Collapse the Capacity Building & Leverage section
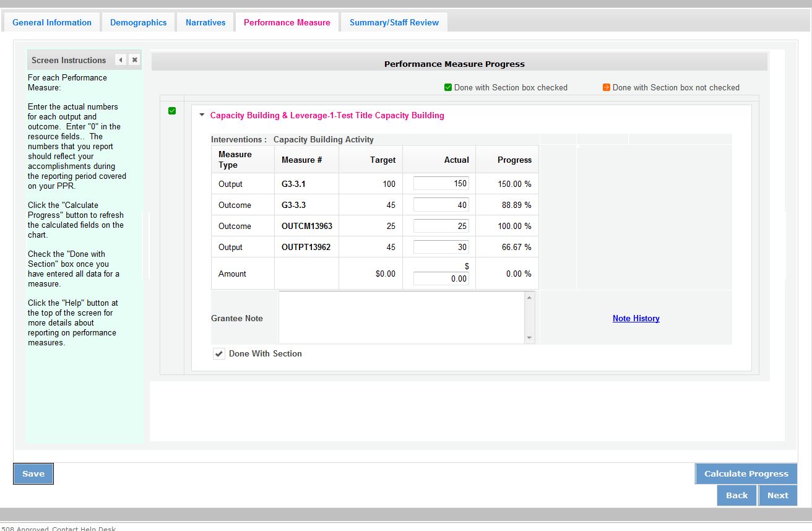812x531 pixels. 202,115
